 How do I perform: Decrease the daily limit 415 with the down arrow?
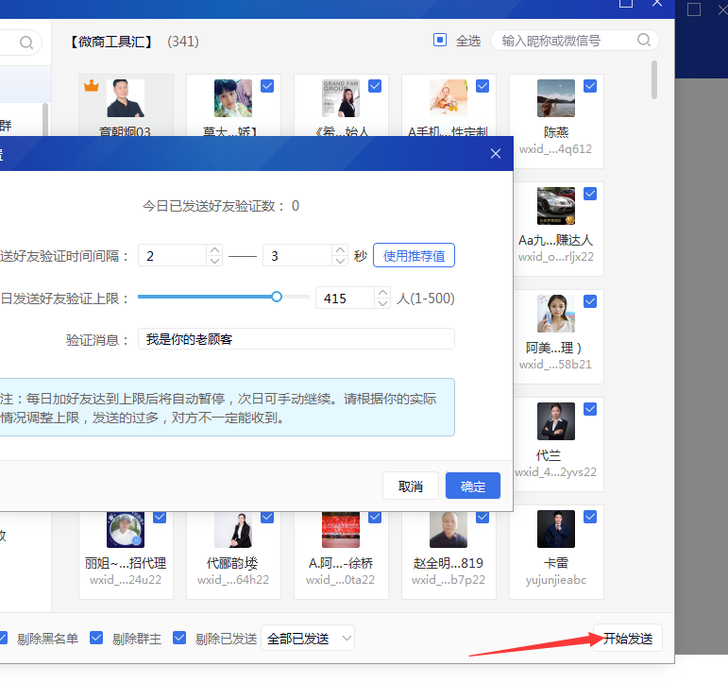tap(382, 303)
